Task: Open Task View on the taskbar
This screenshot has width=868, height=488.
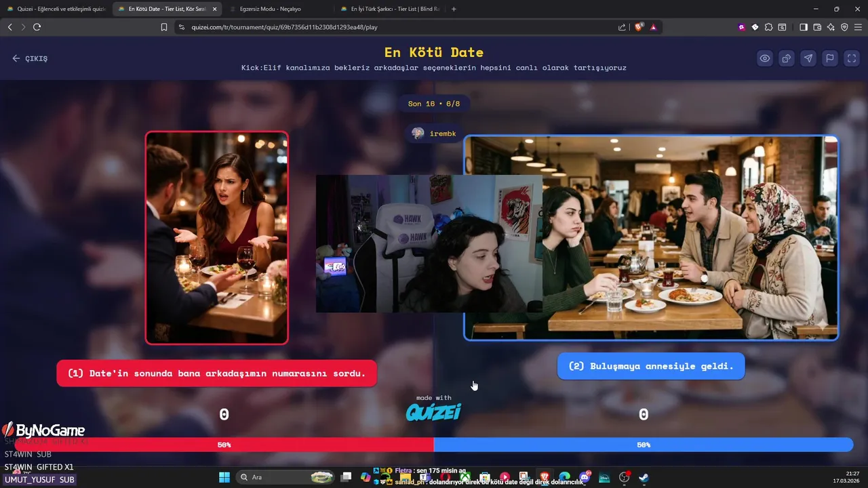Action: tap(346, 477)
